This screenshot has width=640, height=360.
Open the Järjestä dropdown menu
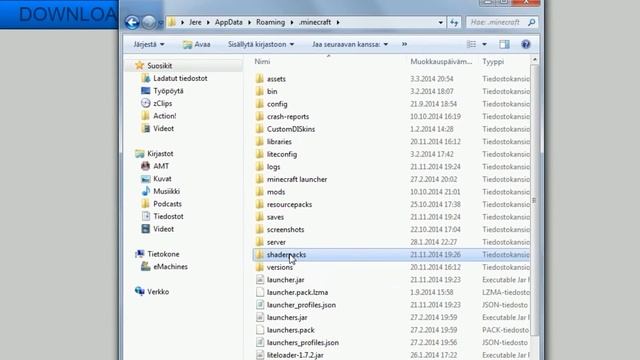[x=149, y=44]
